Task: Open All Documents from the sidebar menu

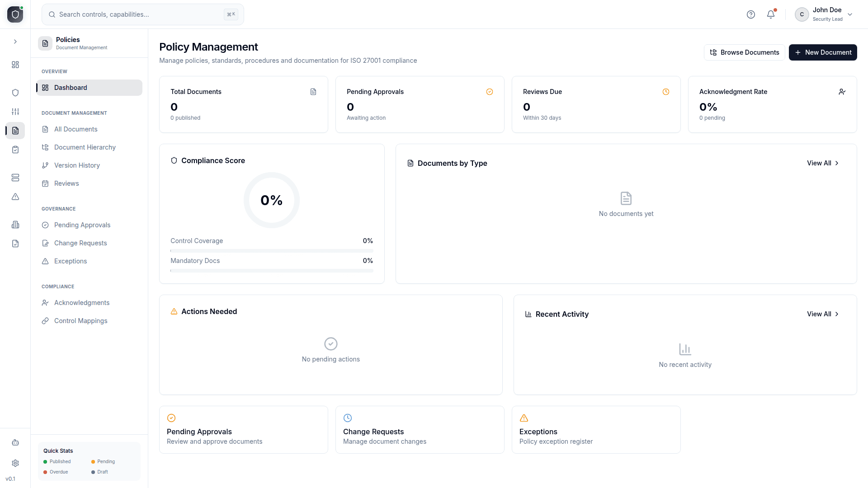Action: pos(75,129)
